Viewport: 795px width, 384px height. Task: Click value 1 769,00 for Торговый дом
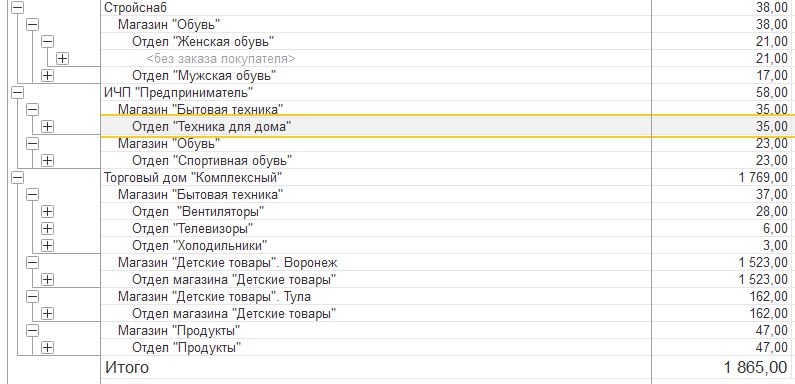(x=763, y=178)
